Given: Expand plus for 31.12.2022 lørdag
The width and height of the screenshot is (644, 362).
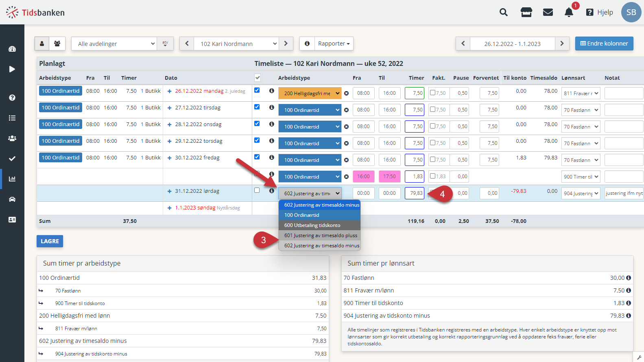Looking at the screenshot, I should point(170,191).
